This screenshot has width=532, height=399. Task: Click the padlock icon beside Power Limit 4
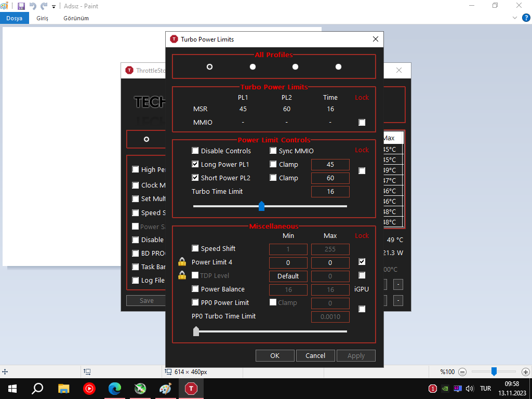click(182, 262)
